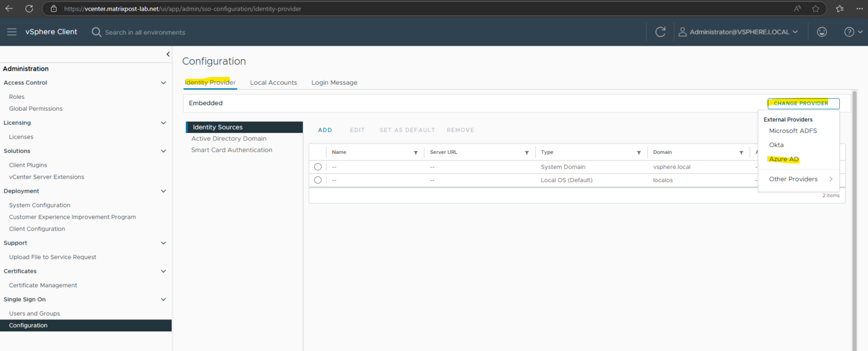
Task: Click ADD to create an identity source
Action: point(325,129)
